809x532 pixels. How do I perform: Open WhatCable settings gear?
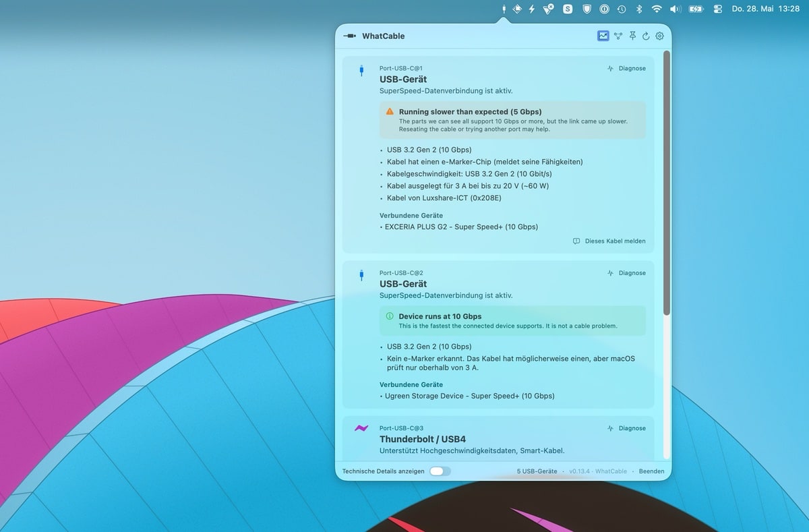660,36
